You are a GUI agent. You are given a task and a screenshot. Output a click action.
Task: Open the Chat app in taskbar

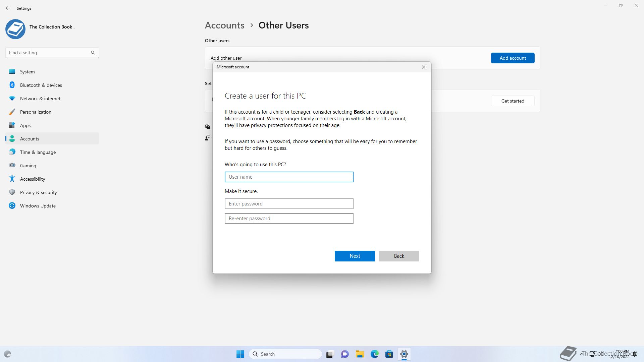pyautogui.click(x=345, y=354)
